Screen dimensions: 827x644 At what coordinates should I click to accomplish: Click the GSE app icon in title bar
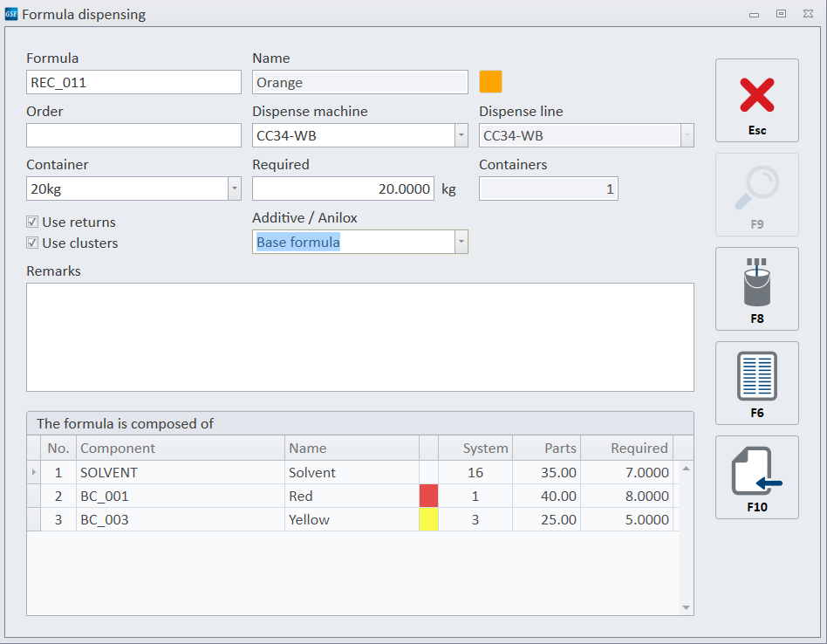point(11,14)
